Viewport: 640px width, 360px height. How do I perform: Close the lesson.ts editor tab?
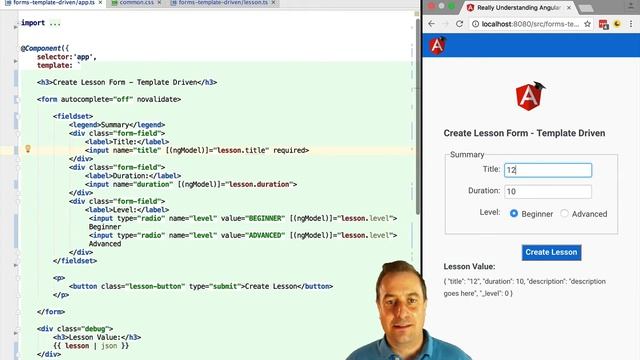click(273, 3)
